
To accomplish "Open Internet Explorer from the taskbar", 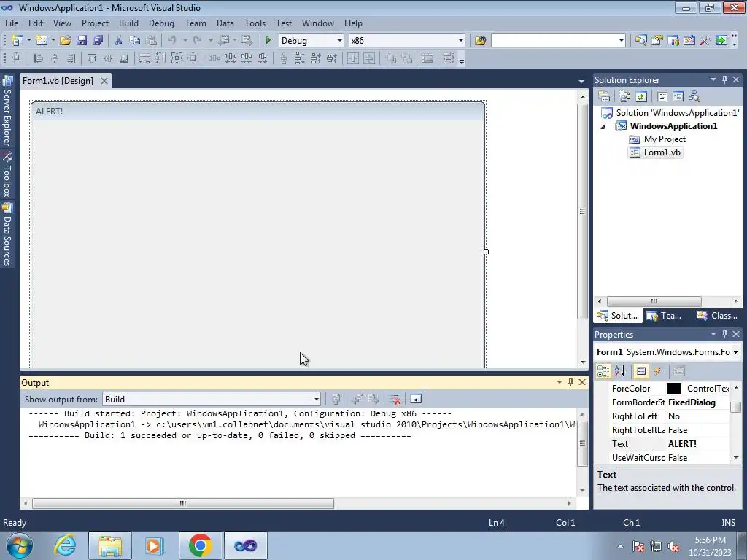I will point(65,545).
